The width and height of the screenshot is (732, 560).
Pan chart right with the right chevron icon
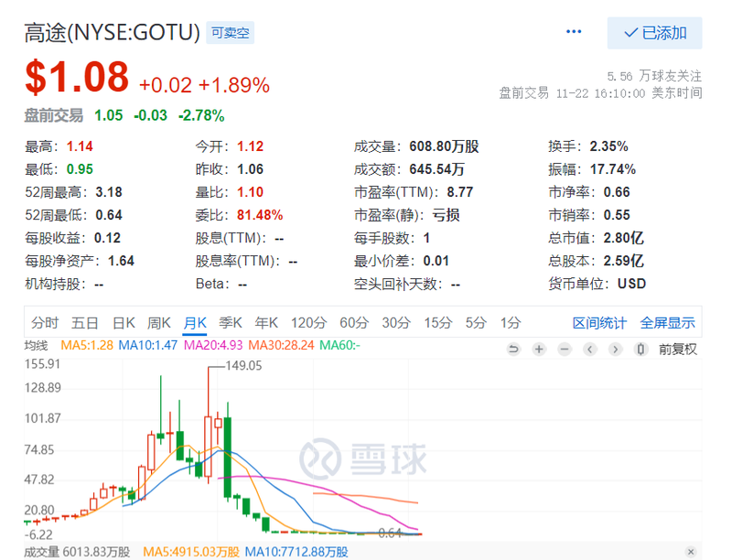[616, 349]
